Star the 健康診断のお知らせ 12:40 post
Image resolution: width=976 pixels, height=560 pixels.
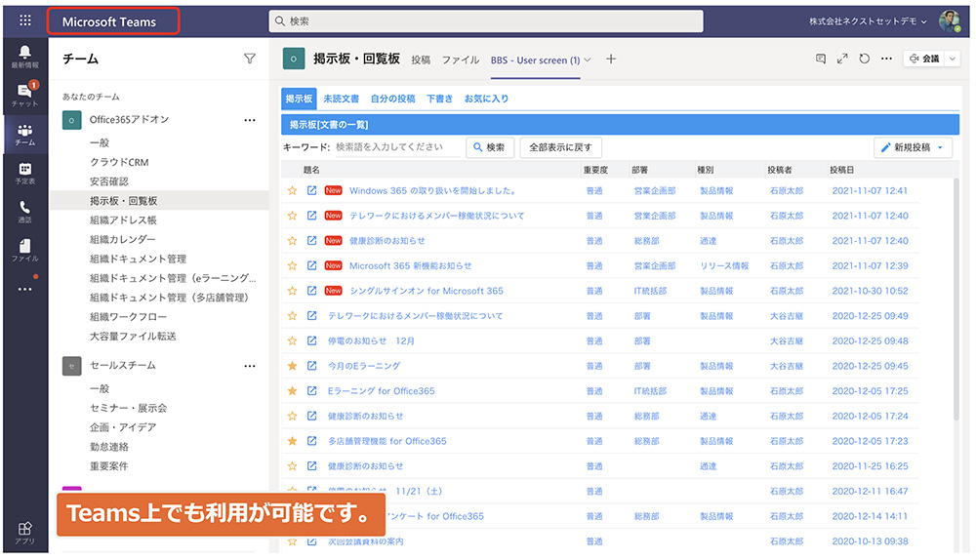[x=292, y=240]
